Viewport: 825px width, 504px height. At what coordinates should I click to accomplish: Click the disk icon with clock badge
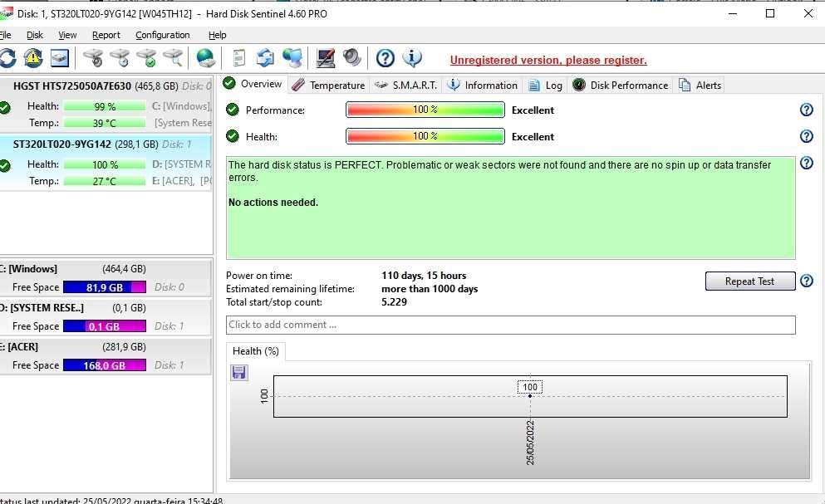[120, 58]
